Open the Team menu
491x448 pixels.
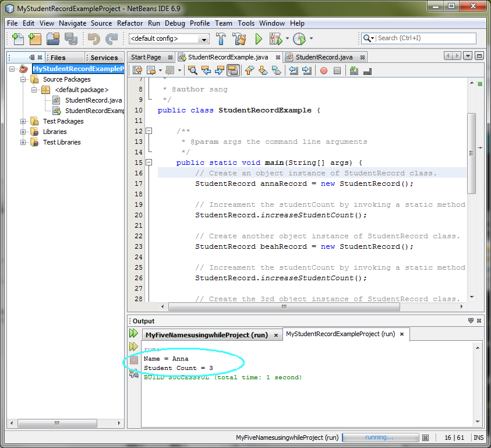coord(223,23)
